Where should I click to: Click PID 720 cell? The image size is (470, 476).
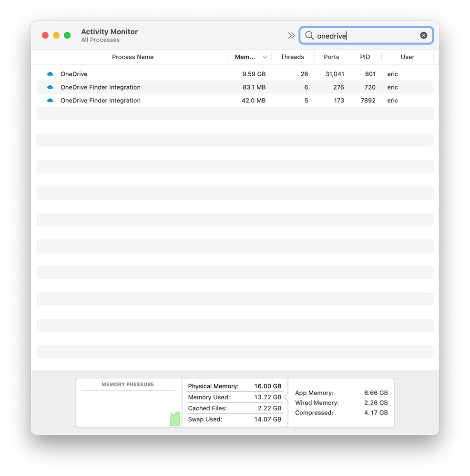click(x=370, y=87)
